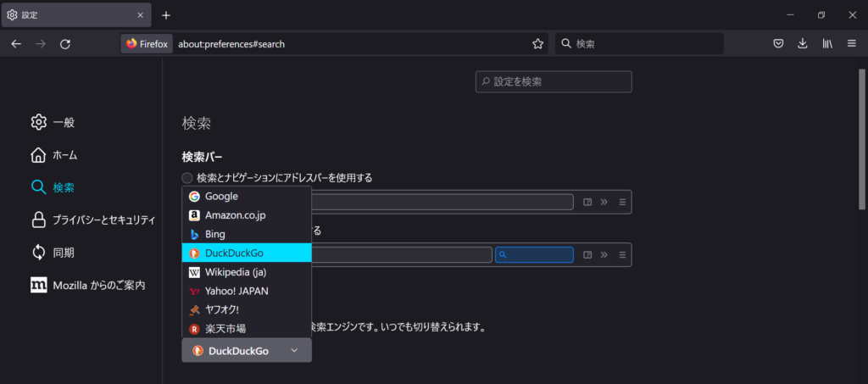Choose ヤフオク! from the list
This screenshot has height=384, width=868.
click(x=247, y=310)
